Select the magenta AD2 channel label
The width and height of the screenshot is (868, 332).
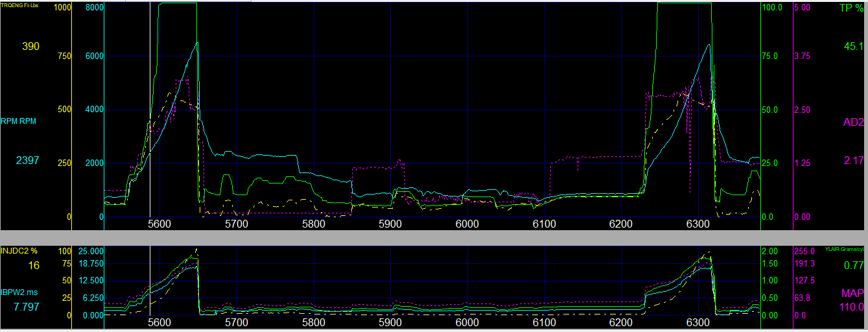[853, 122]
